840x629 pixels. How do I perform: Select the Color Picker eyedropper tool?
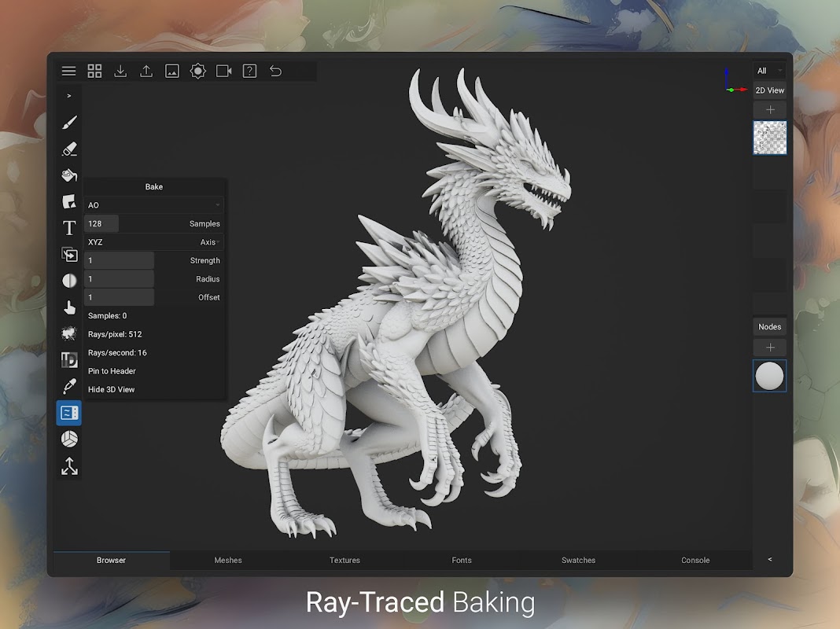point(69,386)
